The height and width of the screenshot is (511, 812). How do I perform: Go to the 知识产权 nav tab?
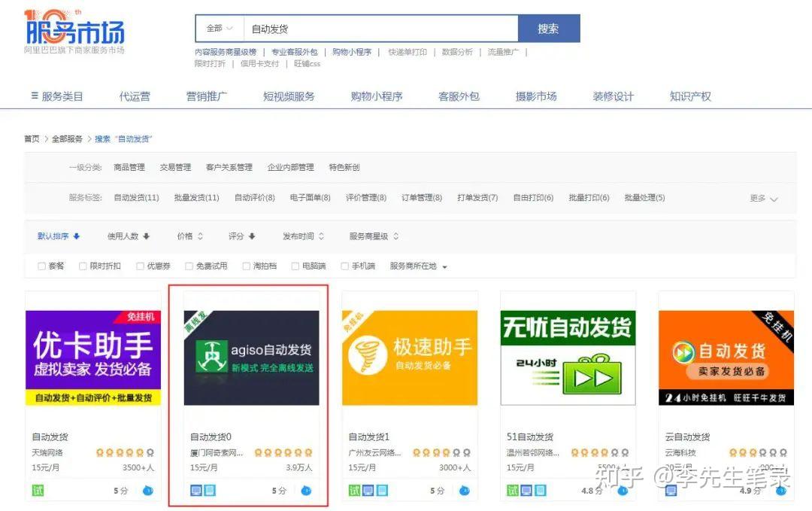click(x=690, y=96)
